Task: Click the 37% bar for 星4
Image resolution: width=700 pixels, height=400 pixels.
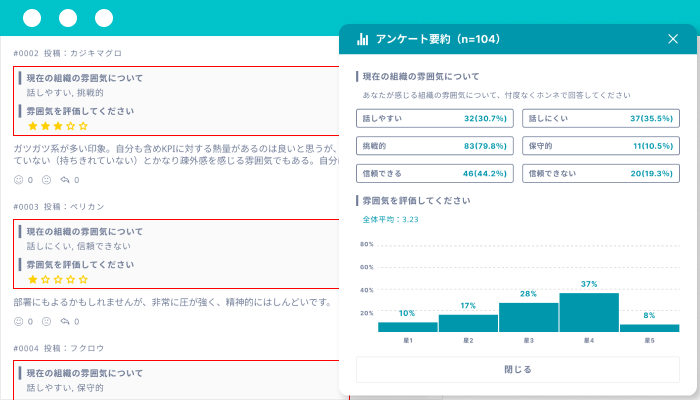Action: [589, 312]
